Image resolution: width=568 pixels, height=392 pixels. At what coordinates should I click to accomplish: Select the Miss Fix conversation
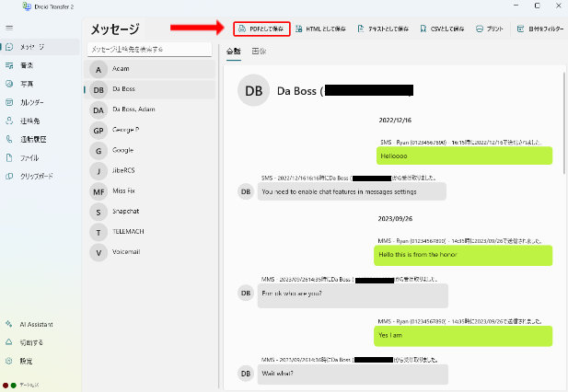[149, 191]
